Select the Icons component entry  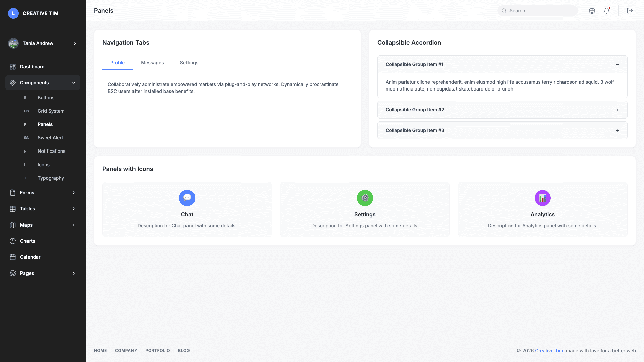coord(44,165)
